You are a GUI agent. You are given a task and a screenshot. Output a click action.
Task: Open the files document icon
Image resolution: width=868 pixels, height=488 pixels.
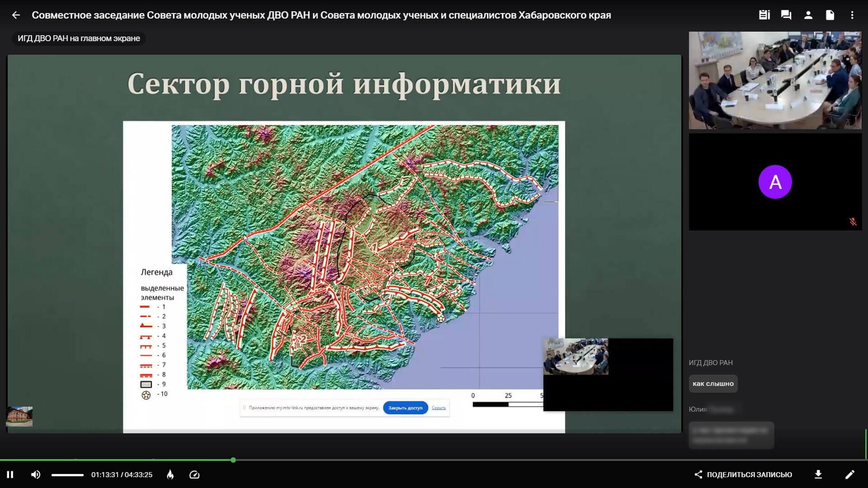coord(830,15)
